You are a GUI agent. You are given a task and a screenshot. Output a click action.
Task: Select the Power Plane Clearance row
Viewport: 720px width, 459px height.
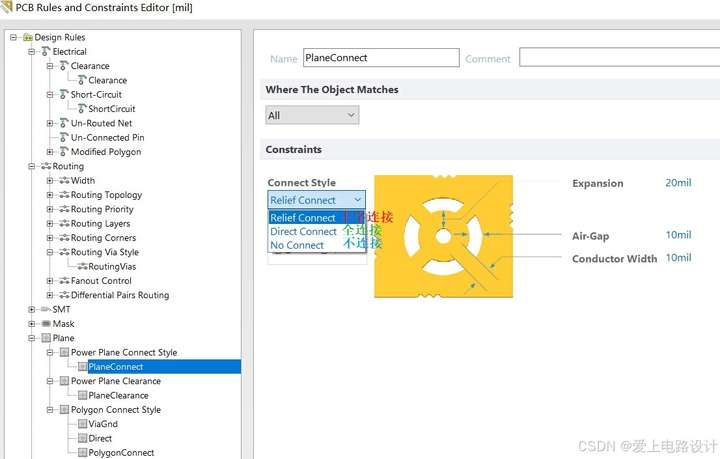click(x=116, y=381)
